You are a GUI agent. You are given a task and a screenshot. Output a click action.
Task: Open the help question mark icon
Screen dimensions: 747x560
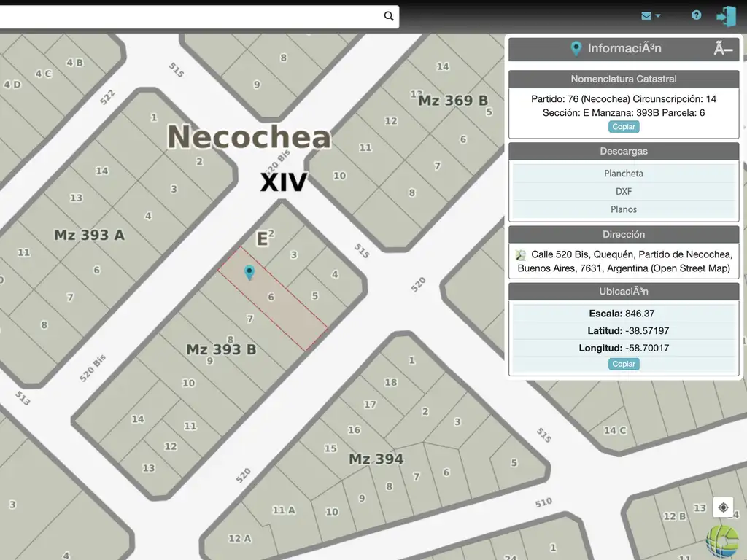697,15
